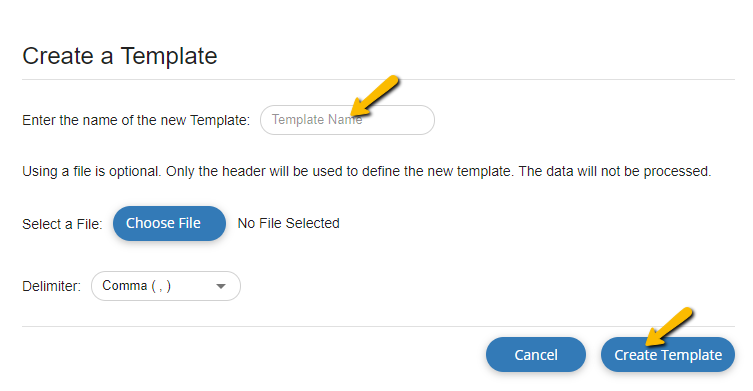Click the 'Using a file is optional' sentence

tap(92, 171)
